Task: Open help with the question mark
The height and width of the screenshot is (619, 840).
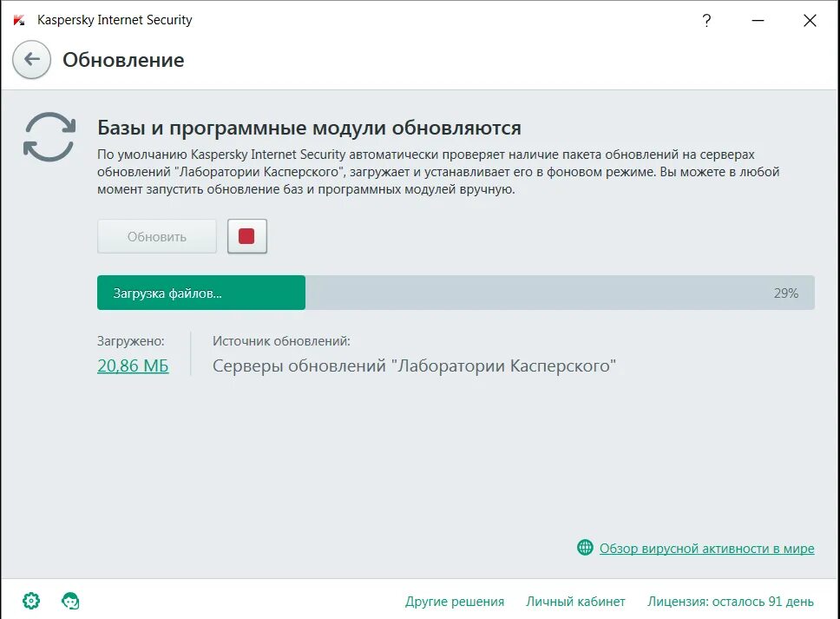Action: coord(706,20)
